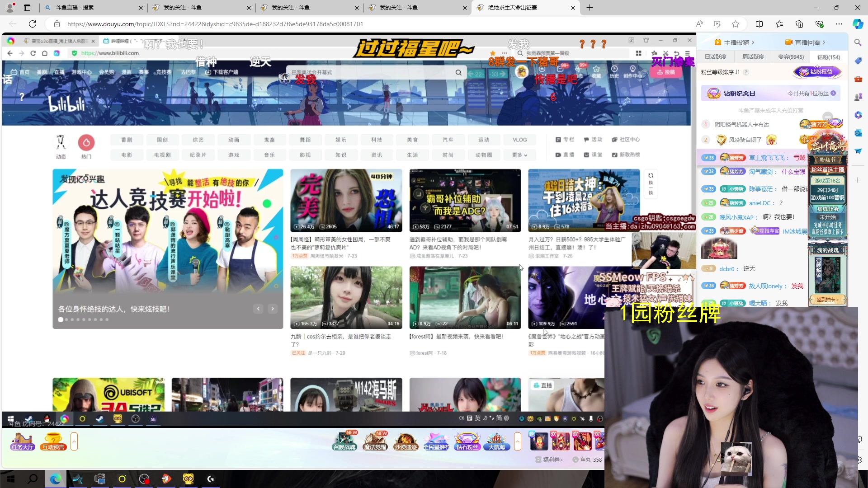868x488 pixels.
Task: Open 魔法觉醒 game icon
Action: click(375, 441)
